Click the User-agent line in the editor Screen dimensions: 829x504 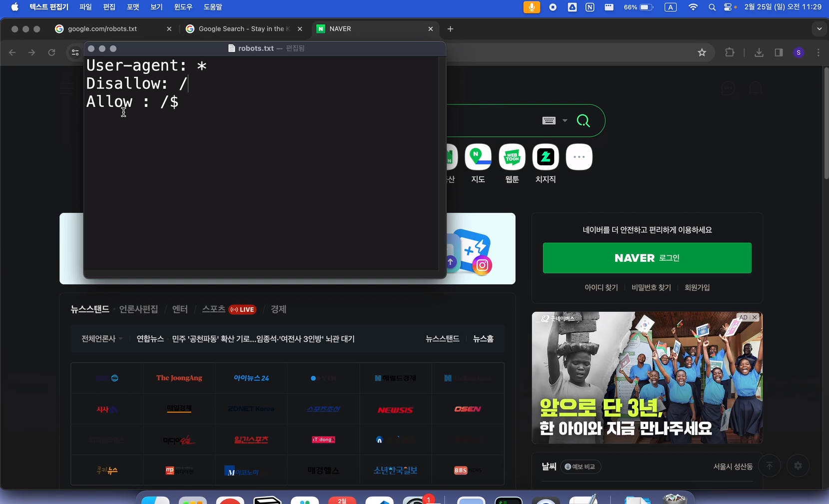[146, 65]
